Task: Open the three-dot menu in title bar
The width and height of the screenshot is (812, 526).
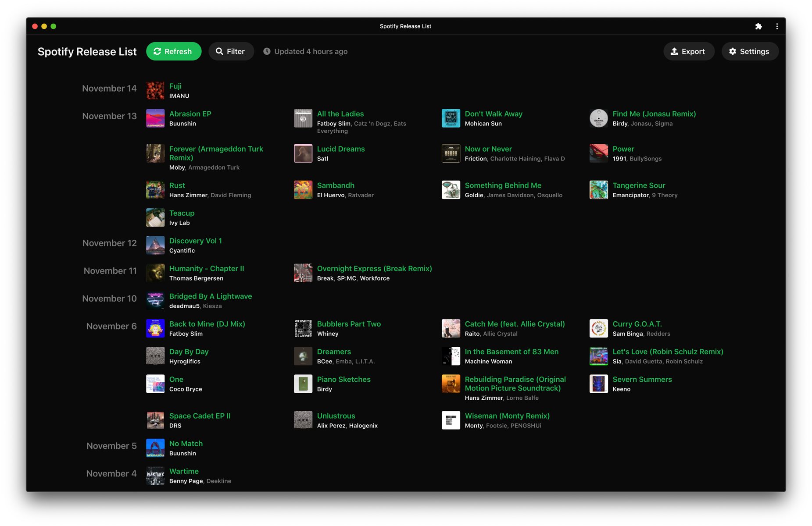Action: pyautogui.click(x=777, y=26)
